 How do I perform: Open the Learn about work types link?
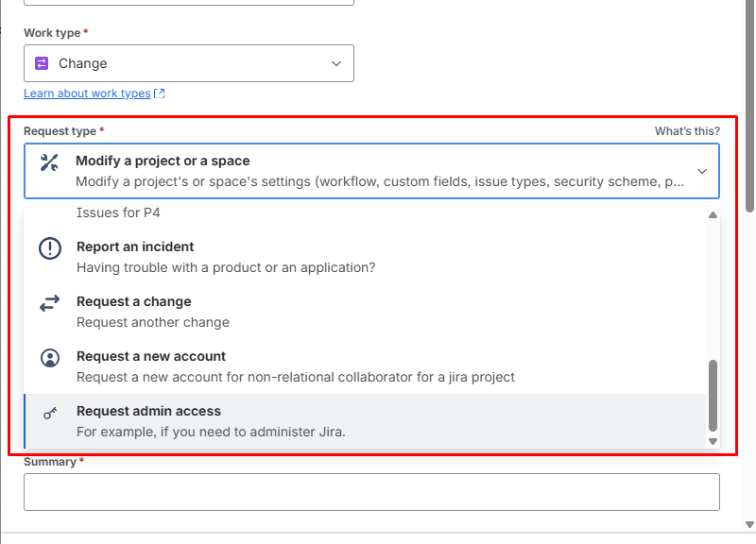tap(87, 93)
